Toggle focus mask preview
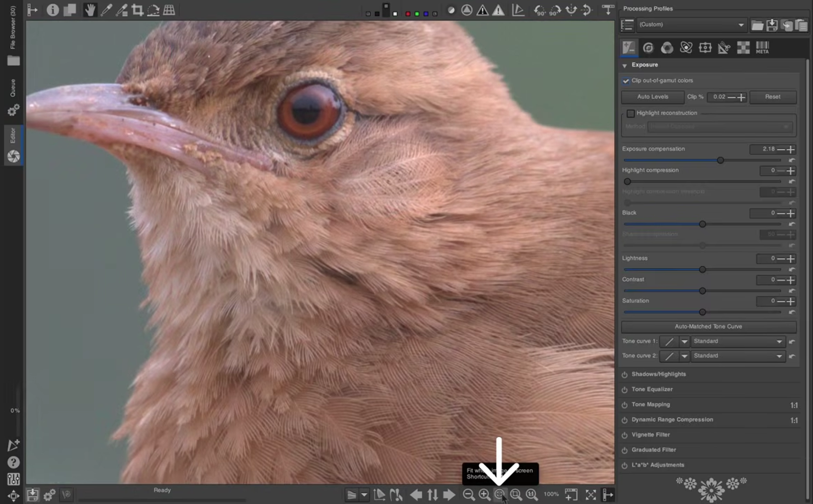Image resolution: width=813 pixels, height=504 pixels. (x=467, y=10)
